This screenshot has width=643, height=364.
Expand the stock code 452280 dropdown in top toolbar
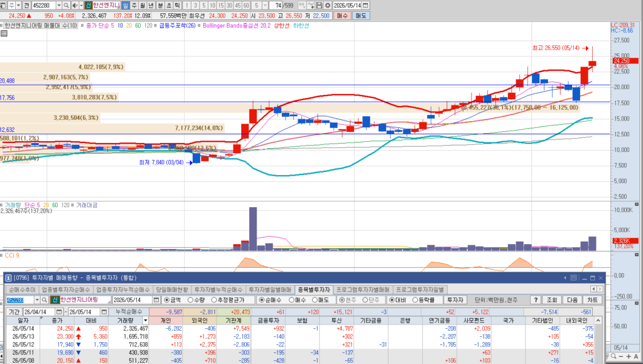[58, 5]
